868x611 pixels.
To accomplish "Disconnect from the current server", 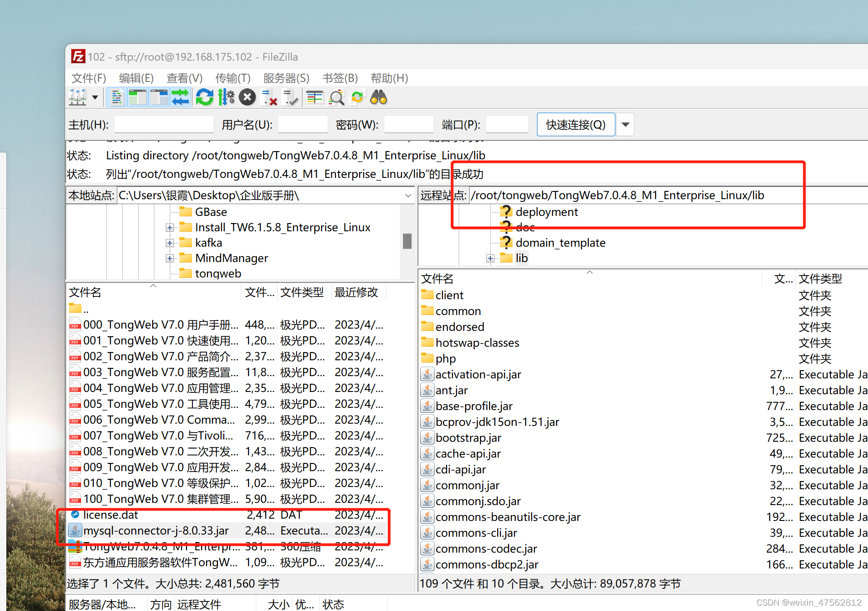I will [x=269, y=97].
